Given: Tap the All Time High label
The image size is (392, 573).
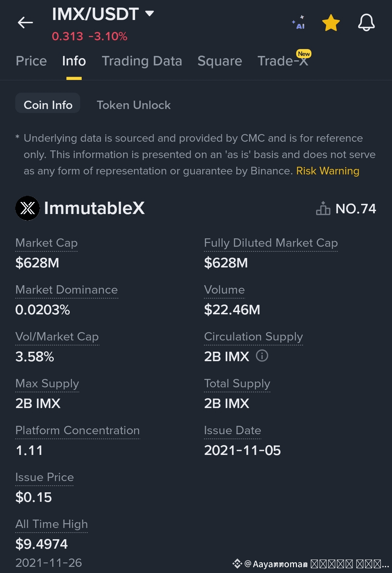Looking at the screenshot, I should pos(52,524).
